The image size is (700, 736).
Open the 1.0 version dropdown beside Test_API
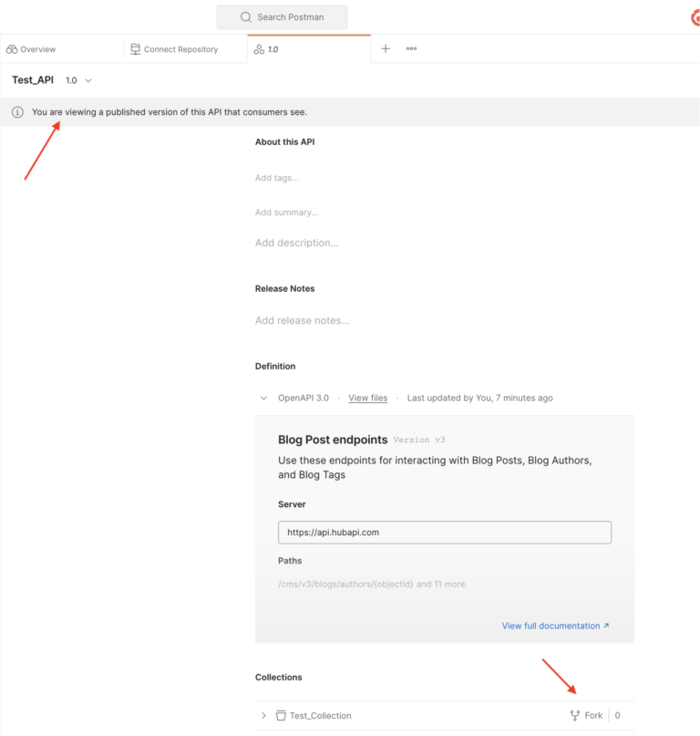pyautogui.click(x=78, y=81)
